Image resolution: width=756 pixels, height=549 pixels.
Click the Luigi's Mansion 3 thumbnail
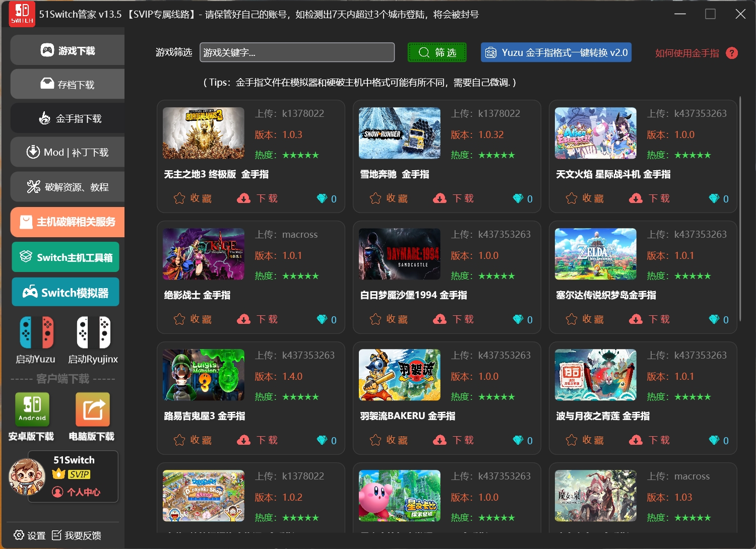pyautogui.click(x=204, y=375)
